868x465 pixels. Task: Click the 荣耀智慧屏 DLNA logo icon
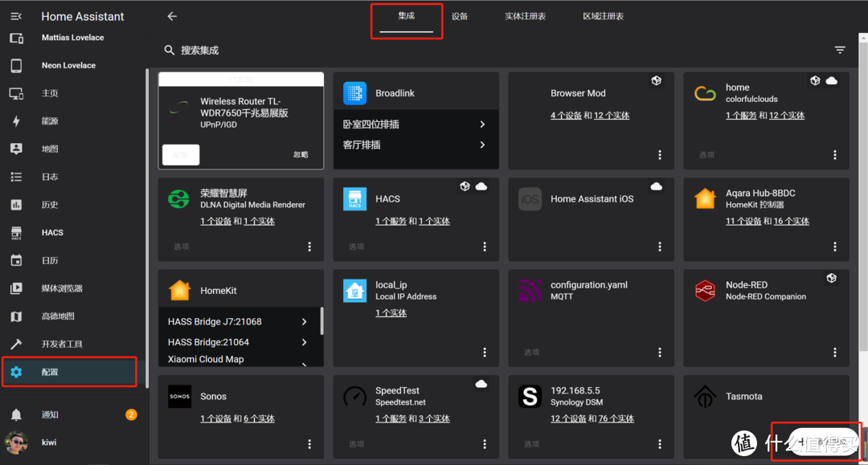(178, 198)
